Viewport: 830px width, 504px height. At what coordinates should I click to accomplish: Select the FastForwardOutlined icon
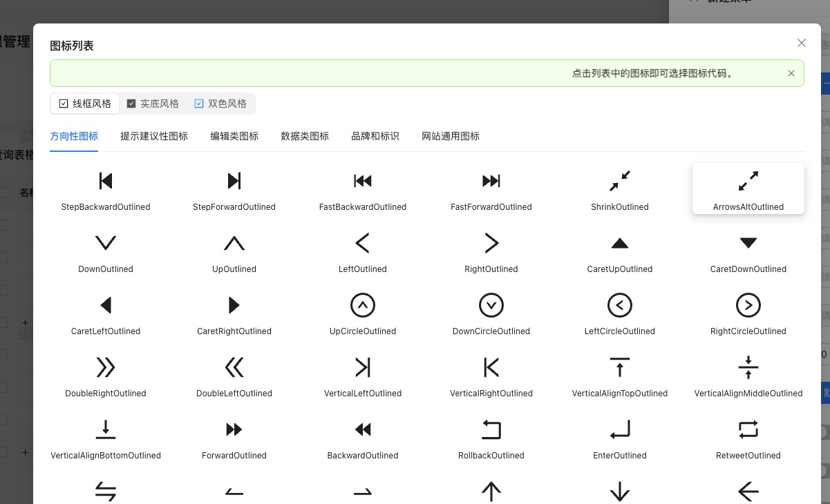491,188
